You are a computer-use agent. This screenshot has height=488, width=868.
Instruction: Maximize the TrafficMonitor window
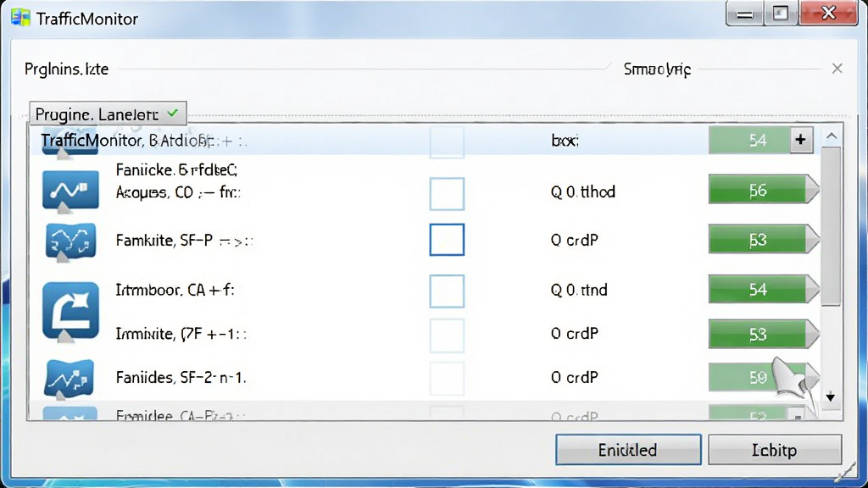pyautogui.click(x=781, y=14)
